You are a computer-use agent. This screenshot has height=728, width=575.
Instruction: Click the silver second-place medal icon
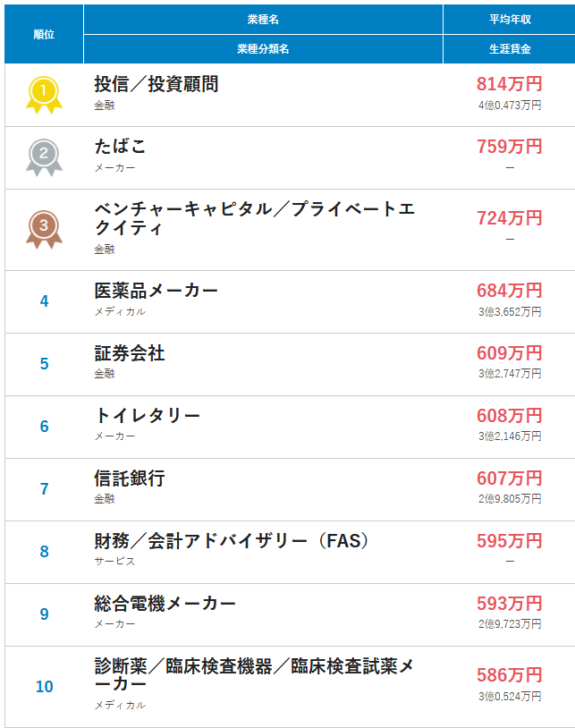pyautogui.click(x=44, y=157)
